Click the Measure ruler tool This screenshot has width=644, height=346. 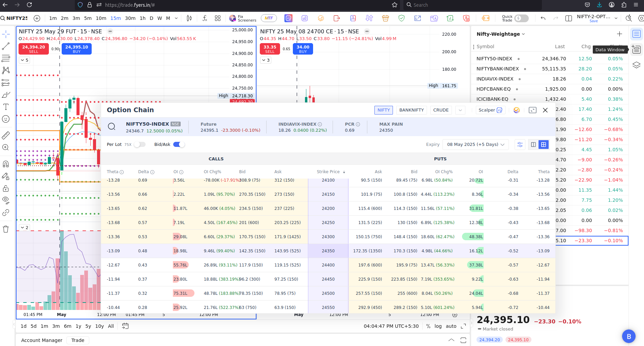(x=6, y=135)
